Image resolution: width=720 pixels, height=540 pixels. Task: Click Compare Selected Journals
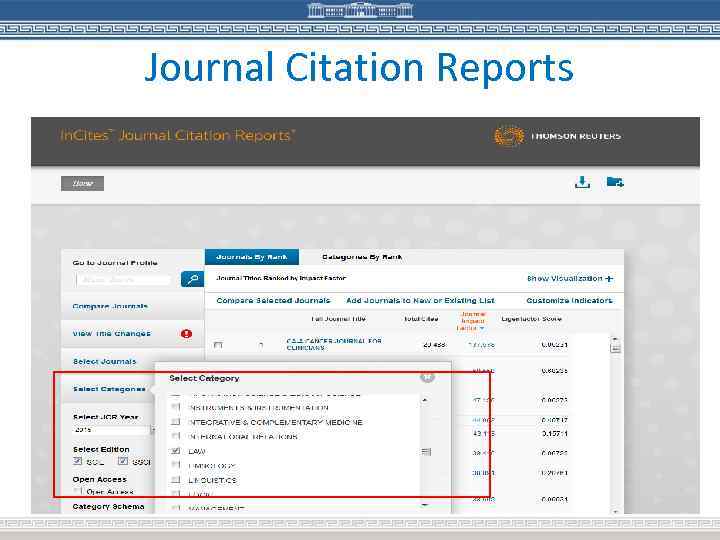273,300
